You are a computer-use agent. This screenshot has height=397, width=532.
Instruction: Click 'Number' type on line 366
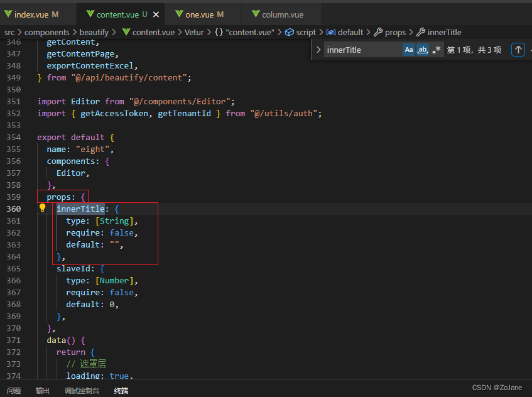click(x=114, y=281)
